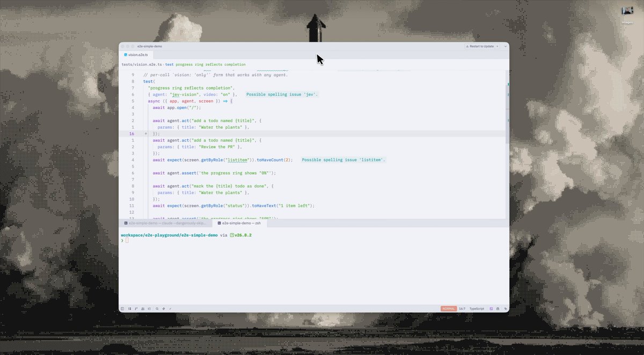Click the file icon on vision.e2e.ts tab
The width and height of the screenshot is (644, 355).
pyautogui.click(x=126, y=55)
